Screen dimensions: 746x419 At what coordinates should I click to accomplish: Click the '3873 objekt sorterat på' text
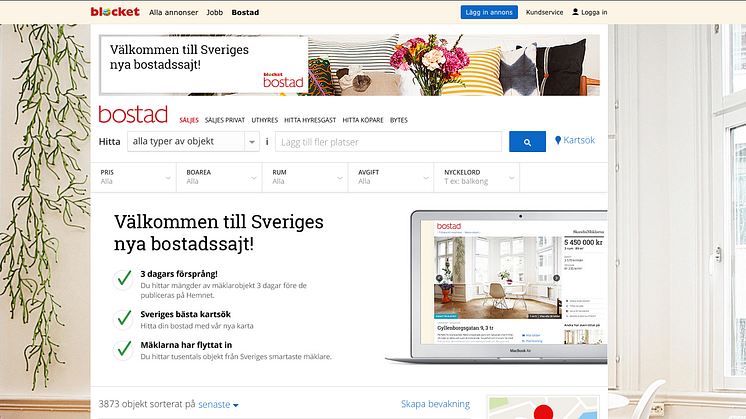[147, 404]
